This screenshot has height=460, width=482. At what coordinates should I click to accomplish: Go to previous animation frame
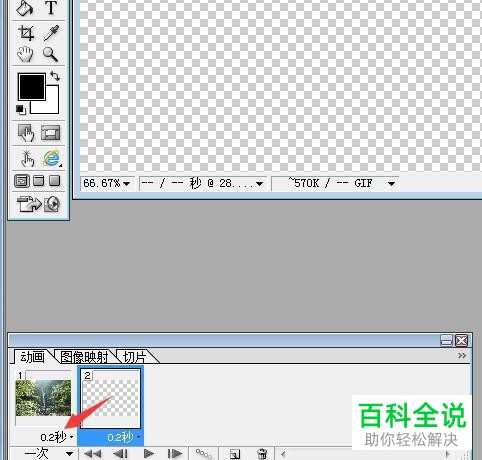[x=120, y=454]
